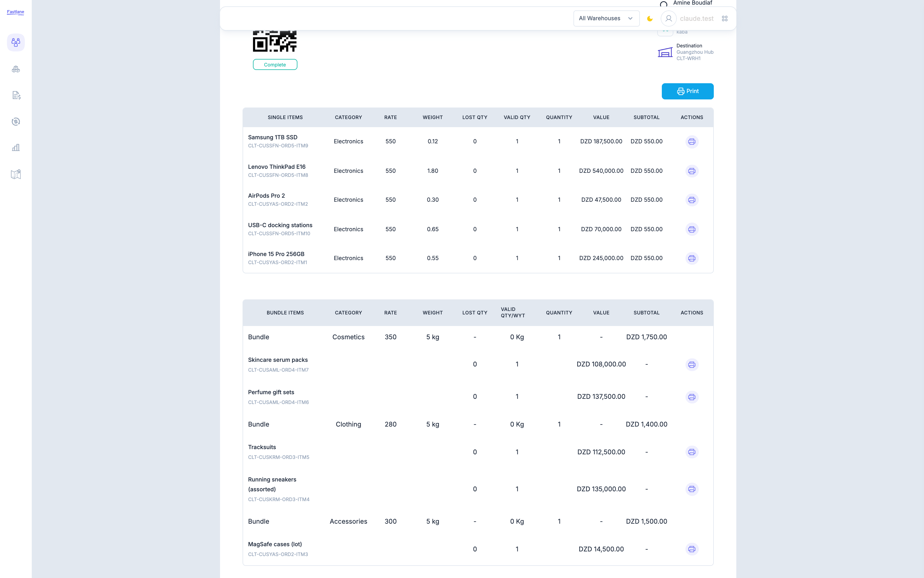Image resolution: width=924 pixels, height=578 pixels.
Task: Click the Fastlane logo
Action: tap(16, 12)
